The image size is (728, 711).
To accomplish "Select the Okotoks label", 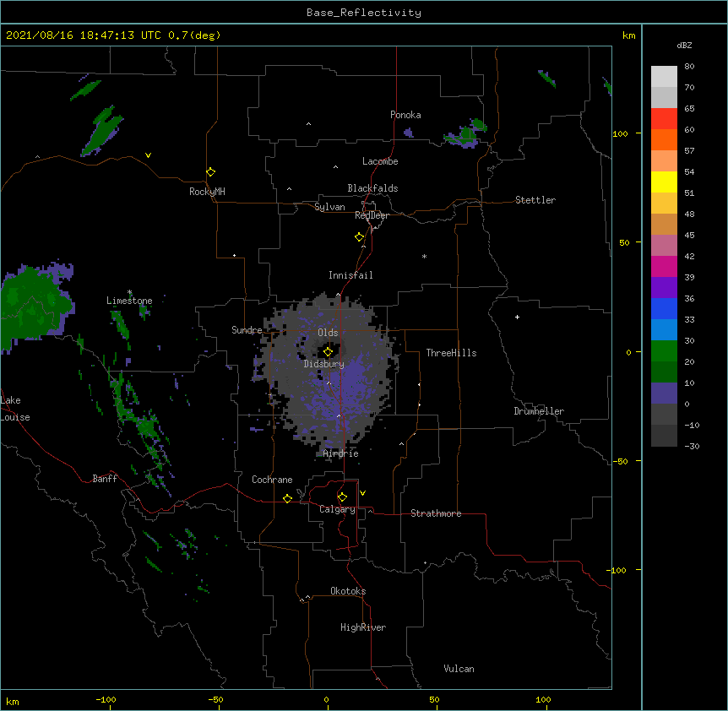I will 348,591.
